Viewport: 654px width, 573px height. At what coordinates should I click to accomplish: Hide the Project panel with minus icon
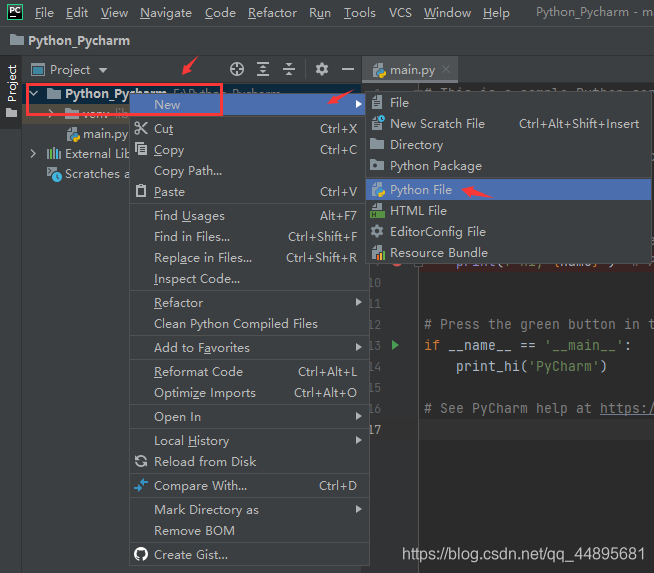pos(347,69)
